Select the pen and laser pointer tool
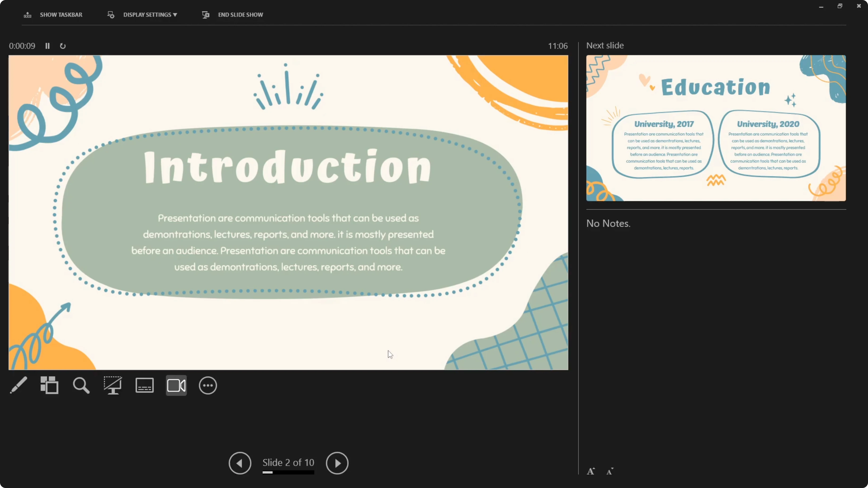The height and width of the screenshot is (488, 868). (18, 385)
